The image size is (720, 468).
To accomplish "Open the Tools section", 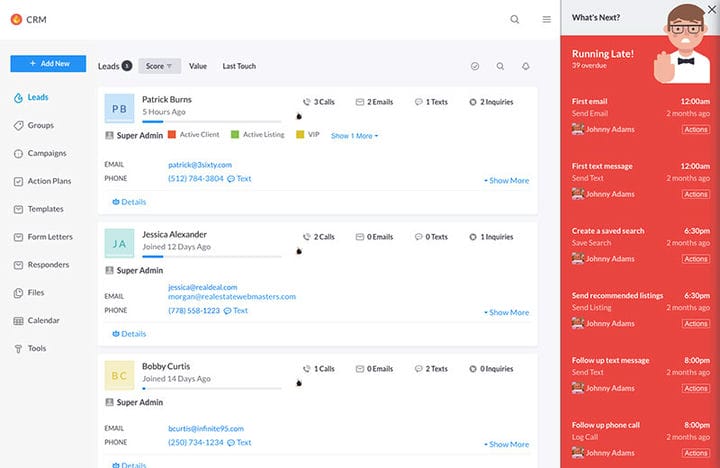I will [30, 349].
